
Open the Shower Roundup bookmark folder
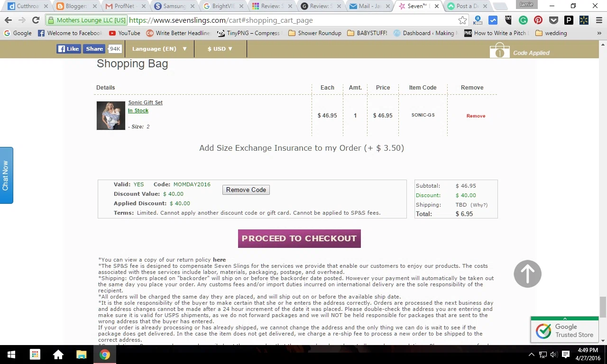pos(314,33)
